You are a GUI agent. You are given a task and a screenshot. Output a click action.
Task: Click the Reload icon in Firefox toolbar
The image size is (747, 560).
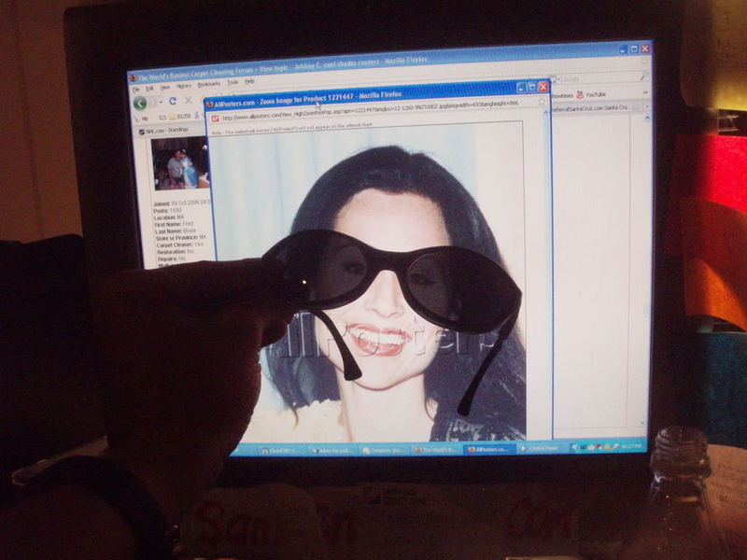point(173,101)
